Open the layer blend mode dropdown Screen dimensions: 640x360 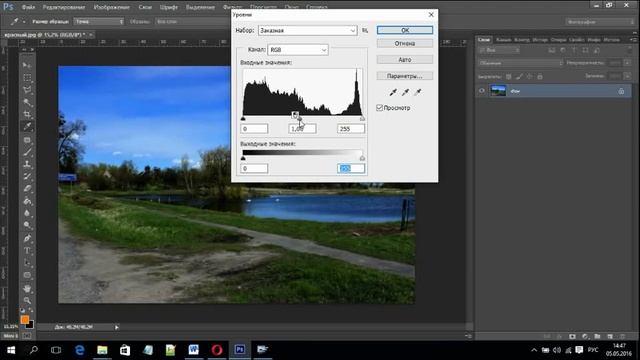coord(520,63)
